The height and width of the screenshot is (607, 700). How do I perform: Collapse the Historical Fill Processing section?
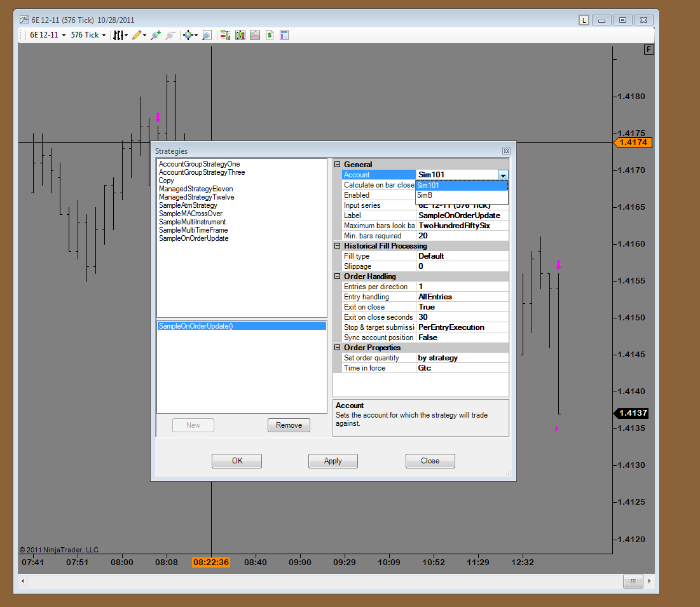pyautogui.click(x=338, y=246)
